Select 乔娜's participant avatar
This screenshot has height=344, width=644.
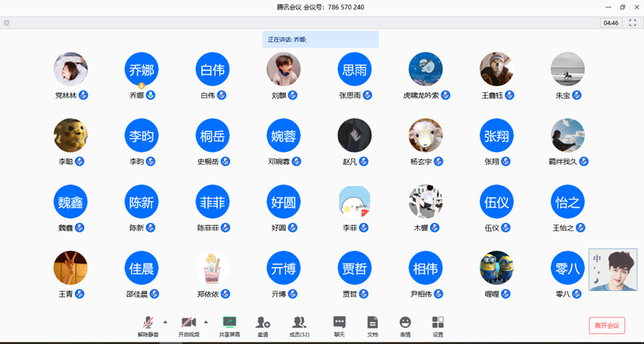pyautogui.click(x=142, y=70)
